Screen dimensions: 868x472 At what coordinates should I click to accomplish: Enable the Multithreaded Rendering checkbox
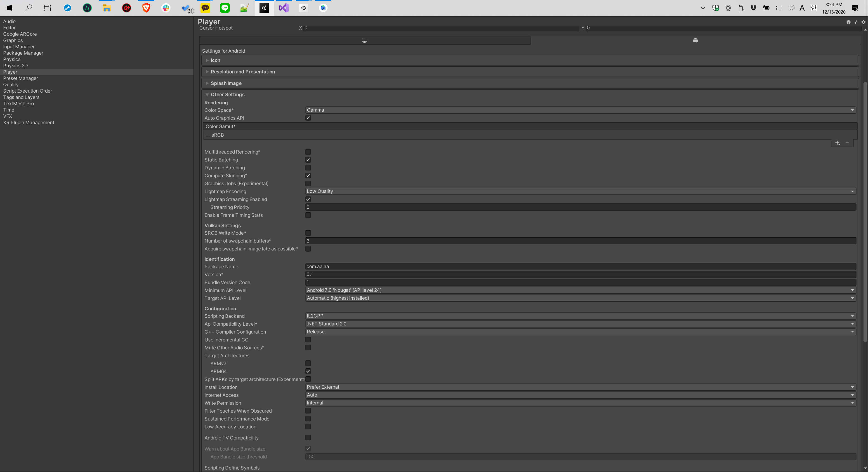pyautogui.click(x=308, y=152)
